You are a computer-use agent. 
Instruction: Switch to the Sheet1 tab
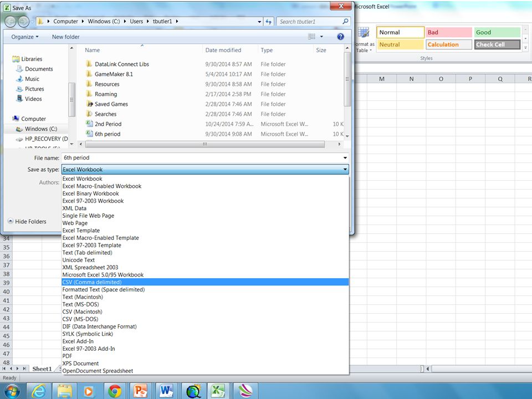tap(42, 369)
